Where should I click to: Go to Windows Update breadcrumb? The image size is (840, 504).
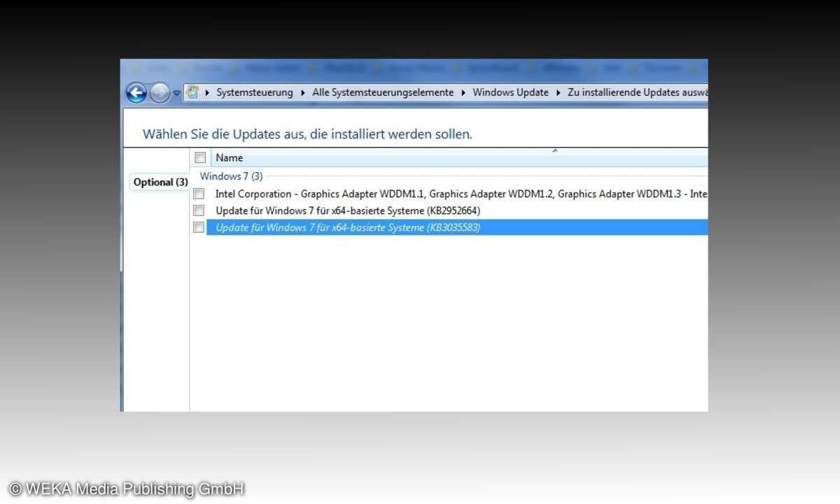[x=510, y=92]
